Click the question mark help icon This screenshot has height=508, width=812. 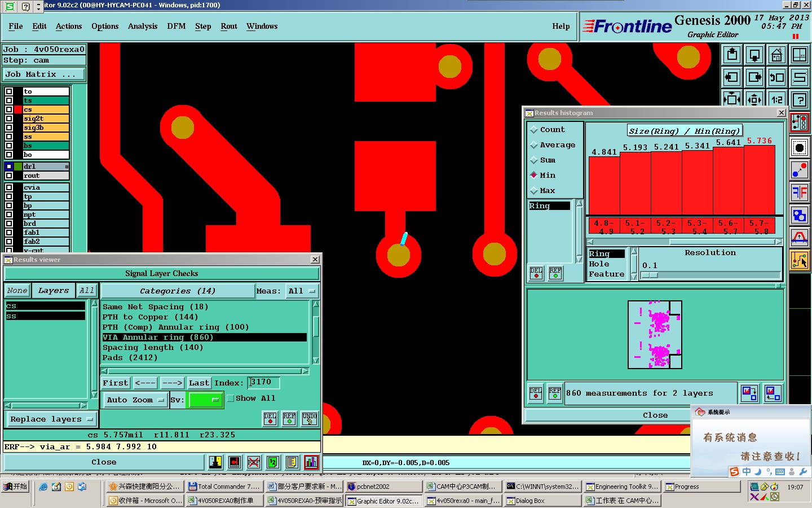(x=800, y=100)
